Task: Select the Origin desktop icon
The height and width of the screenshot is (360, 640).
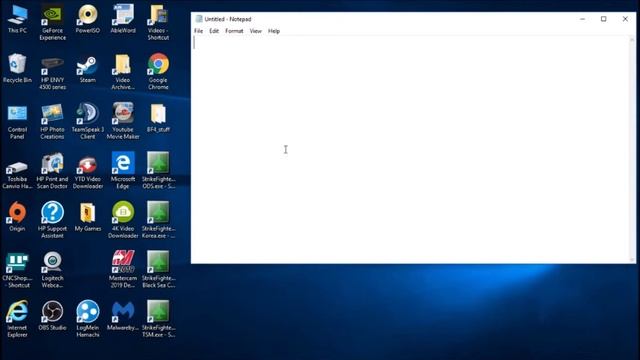Action: click(17, 217)
